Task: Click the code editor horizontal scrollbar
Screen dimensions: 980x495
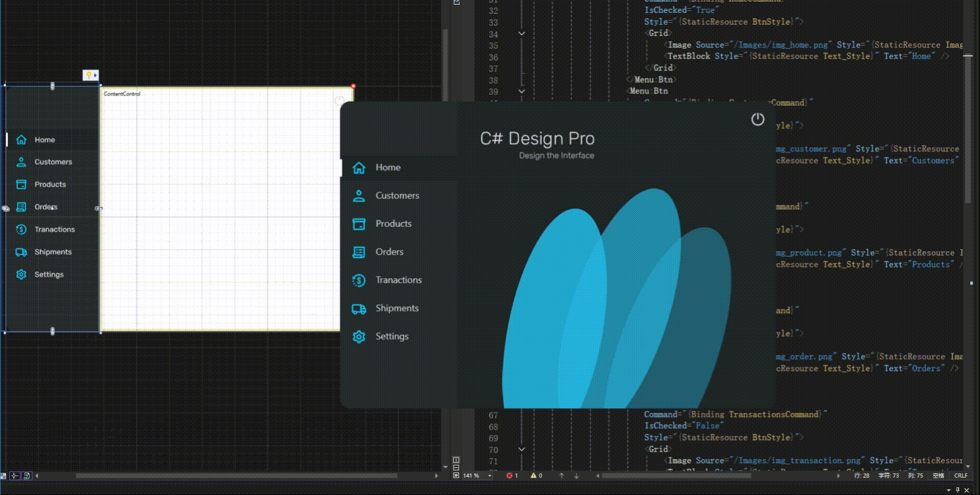Action: click(x=677, y=476)
